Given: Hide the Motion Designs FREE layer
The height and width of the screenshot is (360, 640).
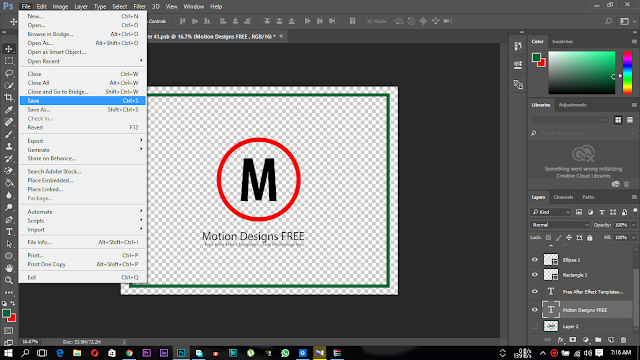Looking at the screenshot, I should 535,310.
